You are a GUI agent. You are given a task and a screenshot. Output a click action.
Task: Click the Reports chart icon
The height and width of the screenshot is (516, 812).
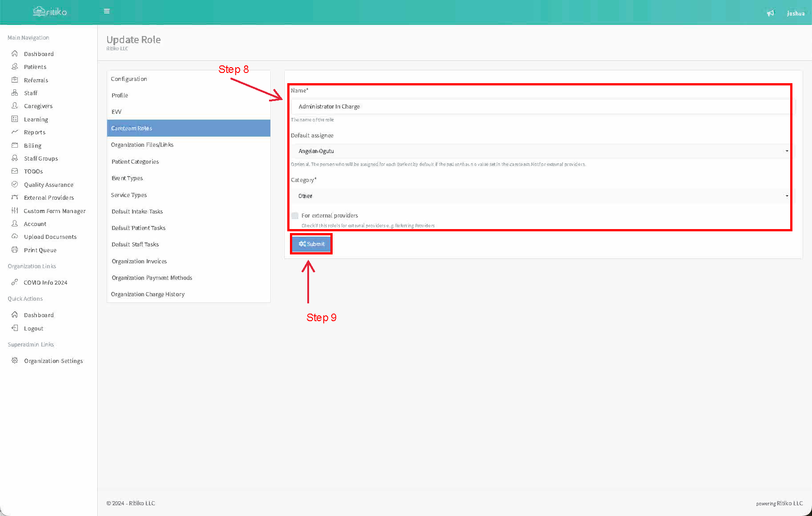[15, 132]
